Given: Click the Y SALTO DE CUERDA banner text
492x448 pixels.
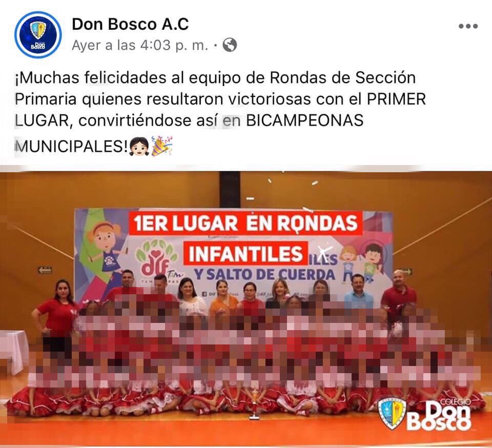Looking at the screenshot, I should click(264, 275).
